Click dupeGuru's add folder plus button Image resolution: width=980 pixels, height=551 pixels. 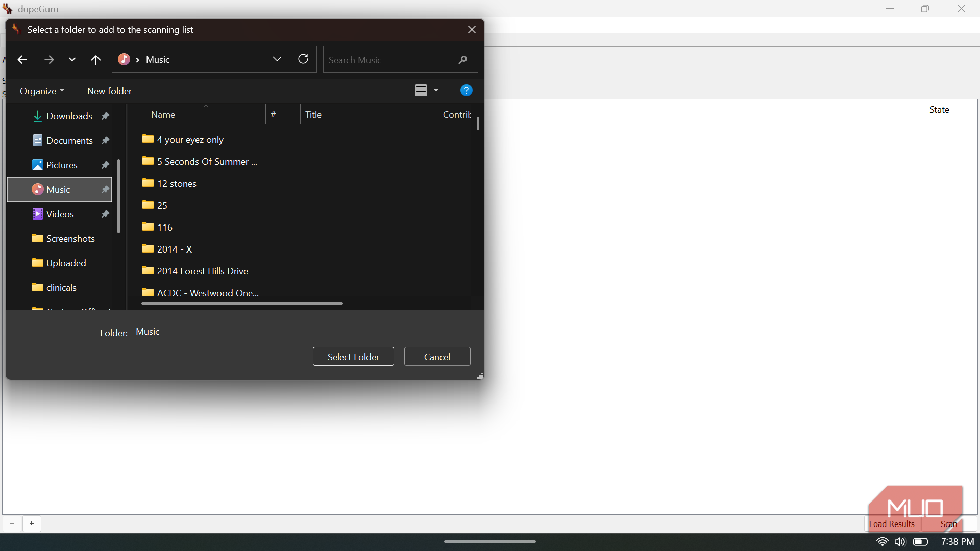(32, 523)
